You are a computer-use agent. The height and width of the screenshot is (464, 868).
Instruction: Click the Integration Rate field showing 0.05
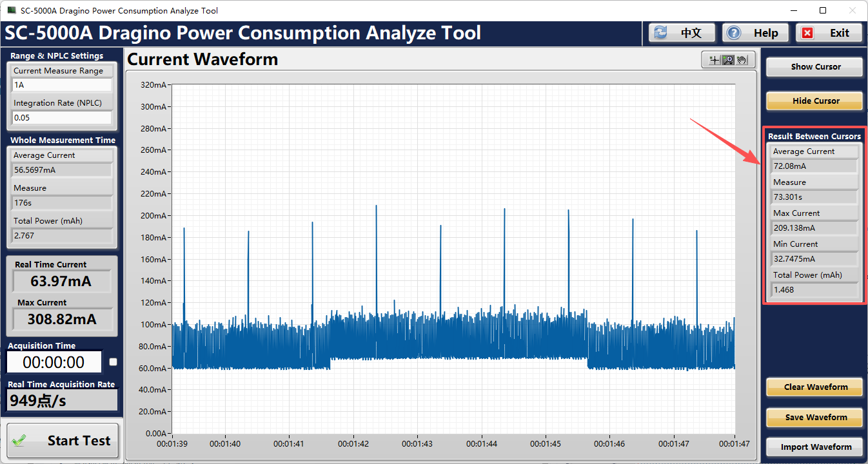point(62,118)
